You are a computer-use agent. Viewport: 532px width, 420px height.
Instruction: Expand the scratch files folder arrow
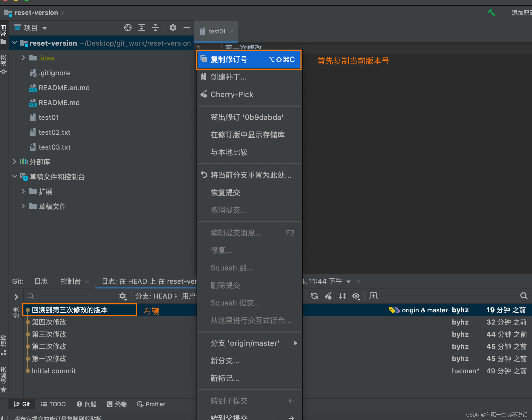click(x=23, y=206)
